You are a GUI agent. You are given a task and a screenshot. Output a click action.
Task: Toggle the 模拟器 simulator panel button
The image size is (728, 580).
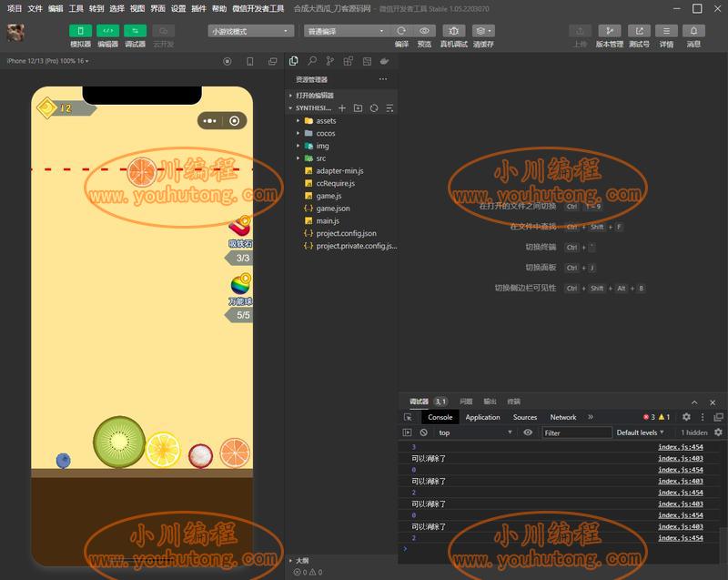point(80,31)
